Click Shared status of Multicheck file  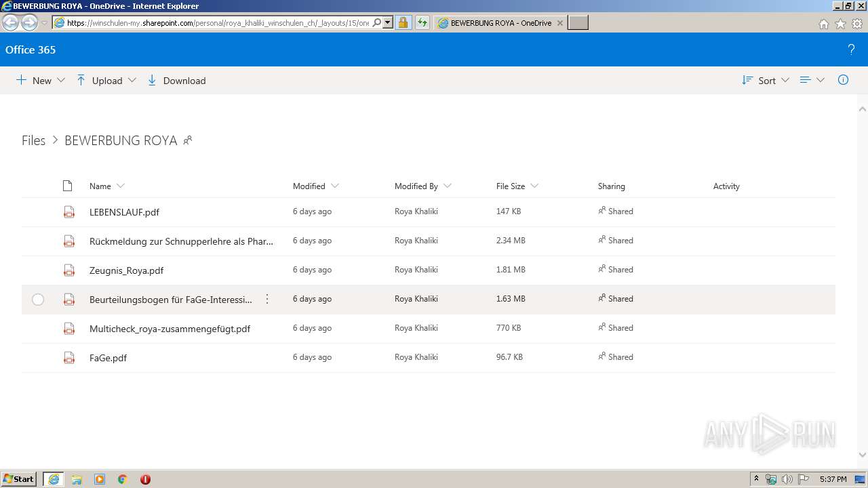[616, 328]
